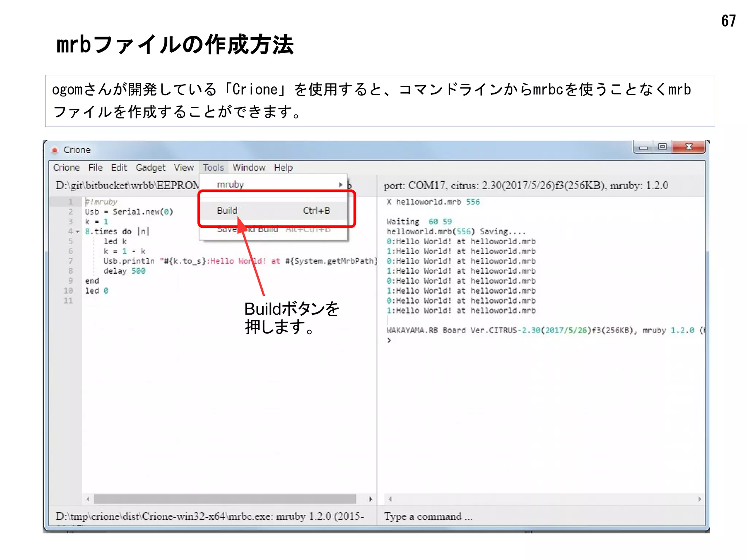Collapse the code fold at line 4
The height and width of the screenshot is (560, 747).
tap(78, 232)
